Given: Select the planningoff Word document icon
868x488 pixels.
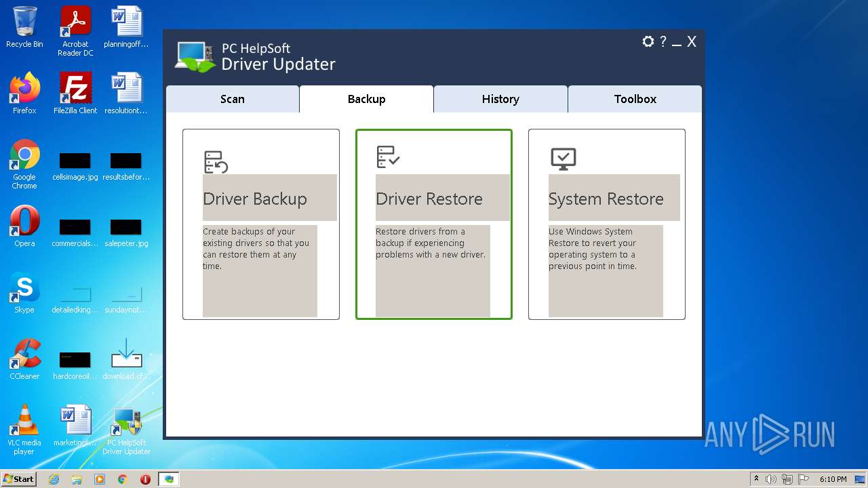Looking at the screenshot, I should click(x=126, y=27).
